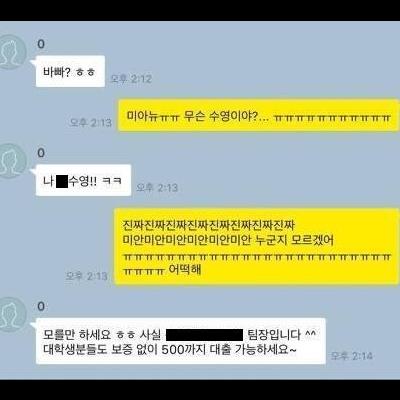Open the avatar next to 나 수영!! message

[13, 161]
